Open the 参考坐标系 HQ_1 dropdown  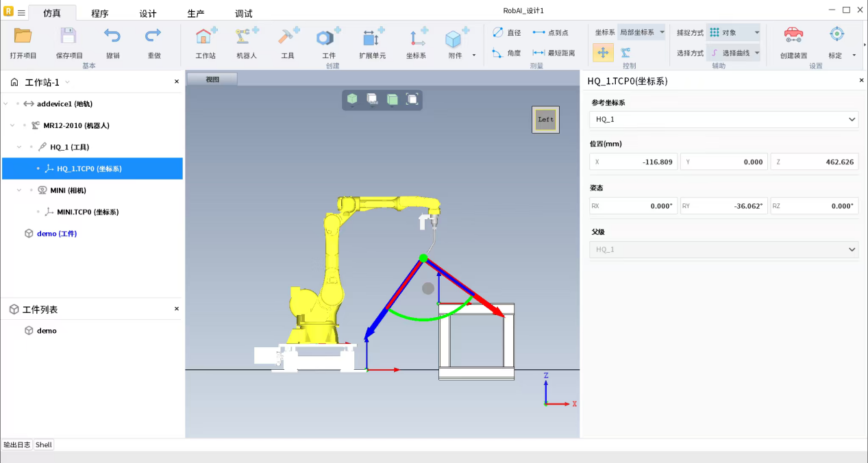coord(723,119)
